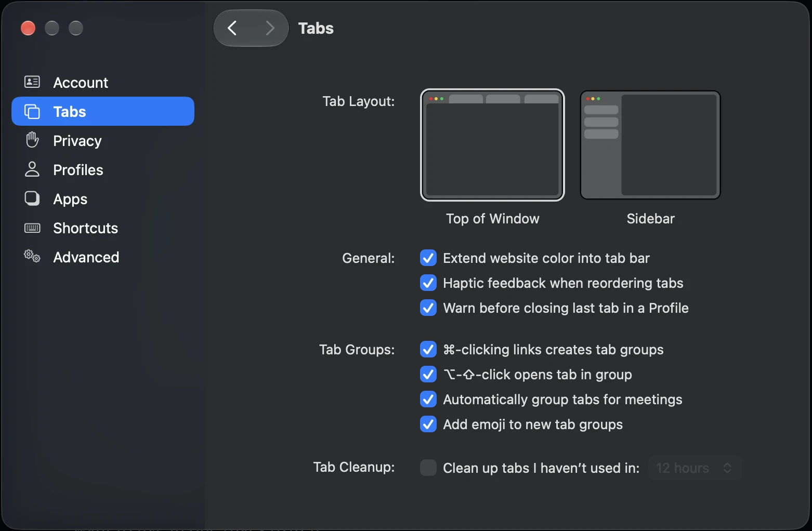The height and width of the screenshot is (531, 812).
Task: Enable Clean up tabs I haven't used in
Action: pos(428,468)
